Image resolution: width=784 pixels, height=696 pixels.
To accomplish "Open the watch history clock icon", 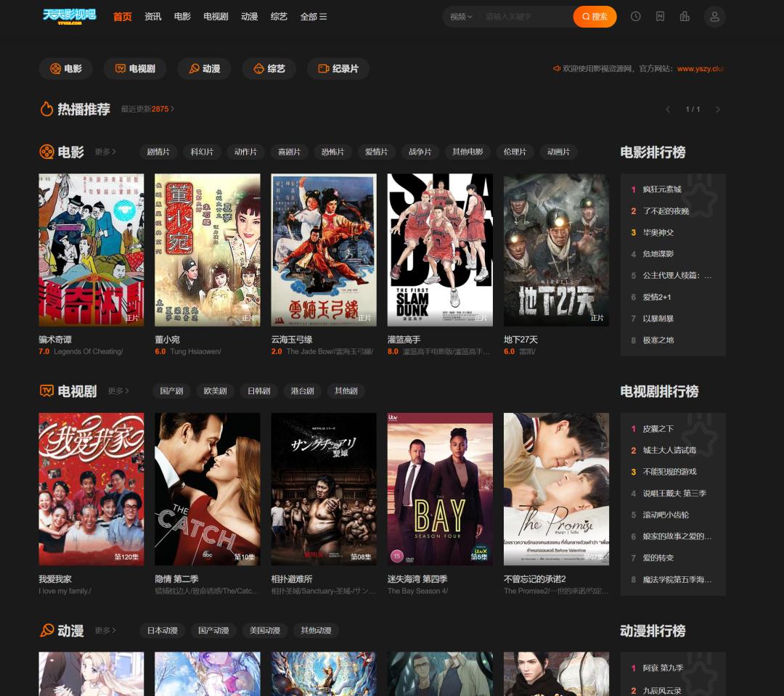I will click(x=635, y=17).
